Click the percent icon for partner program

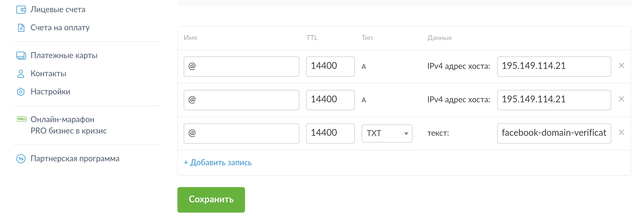click(21, 159)
